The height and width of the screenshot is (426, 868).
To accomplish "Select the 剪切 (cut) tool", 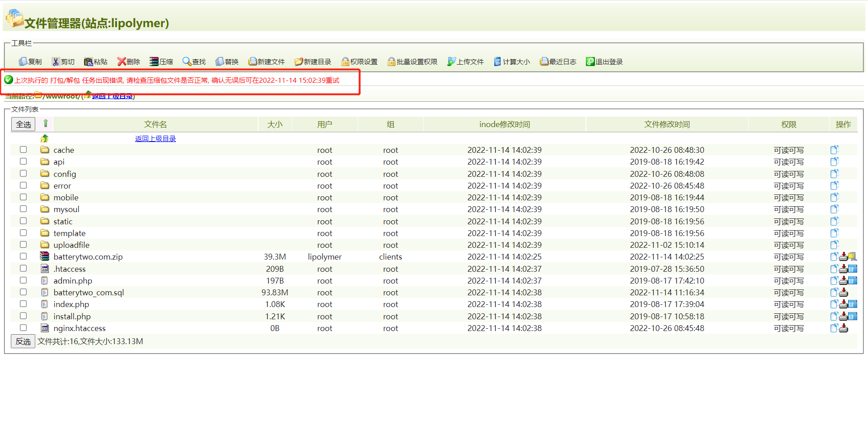I will pyautogui.click(x=63, y=62).
